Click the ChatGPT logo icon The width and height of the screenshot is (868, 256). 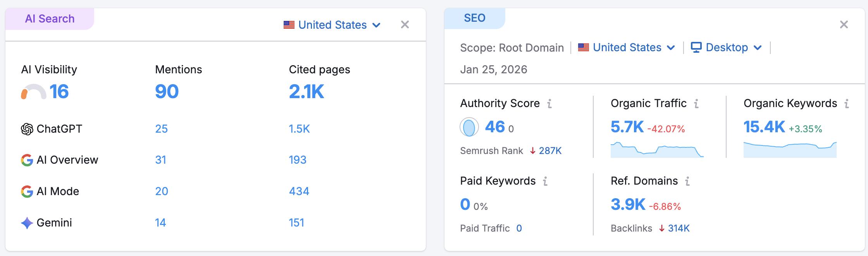tap(27, 129)
